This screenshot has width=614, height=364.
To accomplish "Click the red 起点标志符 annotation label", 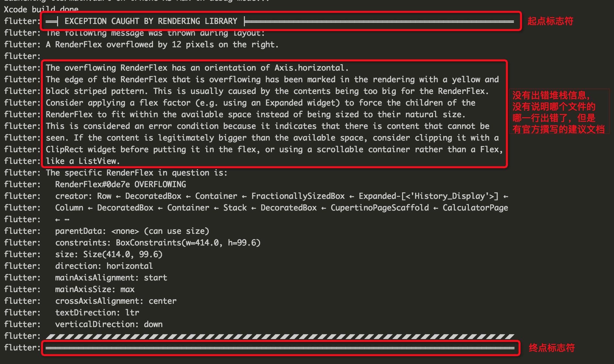I will [x=550, y=21].
